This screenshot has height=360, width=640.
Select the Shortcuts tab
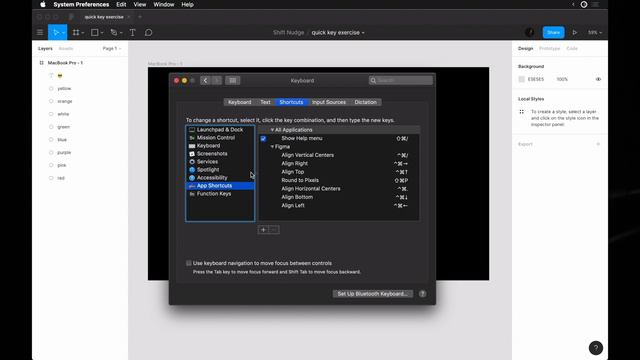point(291,102)
